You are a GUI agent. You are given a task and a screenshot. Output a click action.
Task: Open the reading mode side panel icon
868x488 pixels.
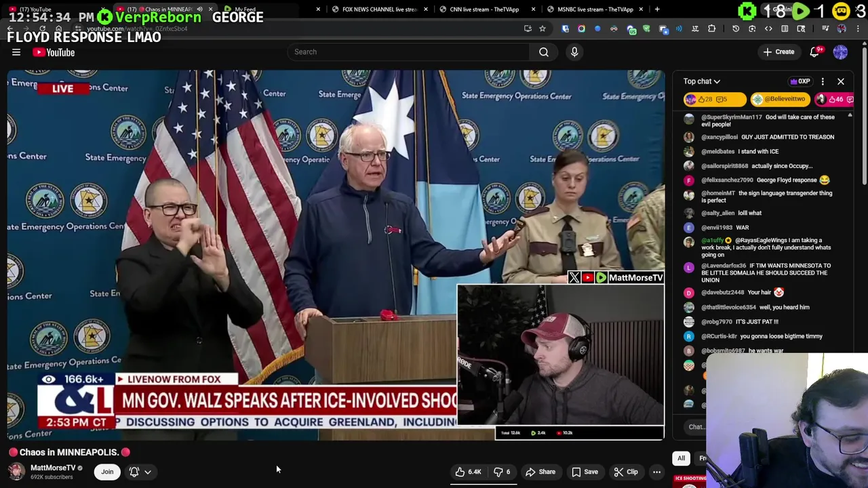(x=785, y=28)
